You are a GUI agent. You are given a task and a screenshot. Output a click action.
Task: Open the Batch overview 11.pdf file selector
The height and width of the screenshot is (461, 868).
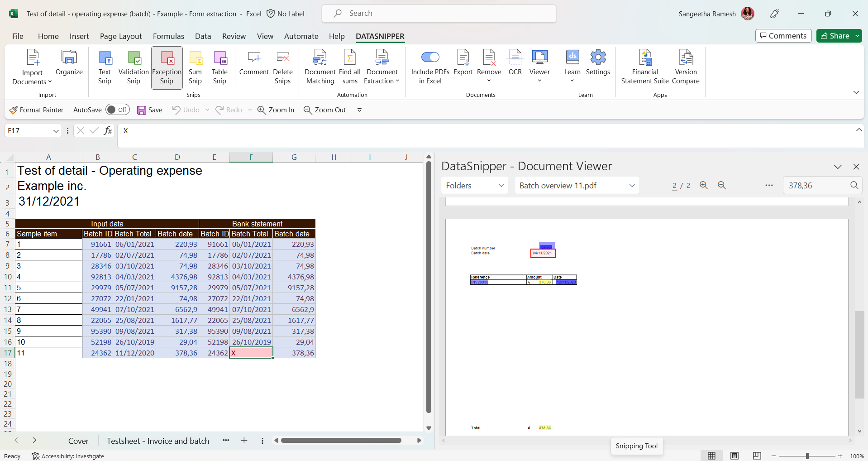(x=576, y=185)
